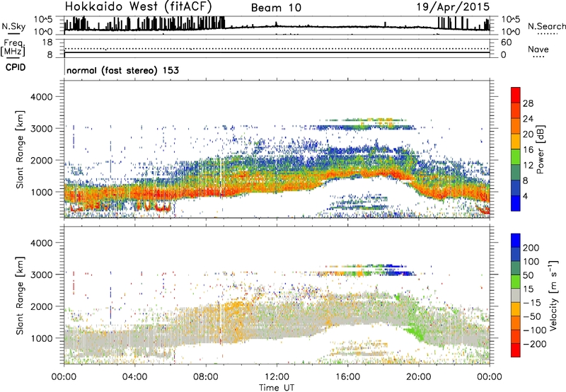566x392 pixels.
Task: Click the "12:00" time tick label
Action: pyautogui.click(x=277, y=377)
